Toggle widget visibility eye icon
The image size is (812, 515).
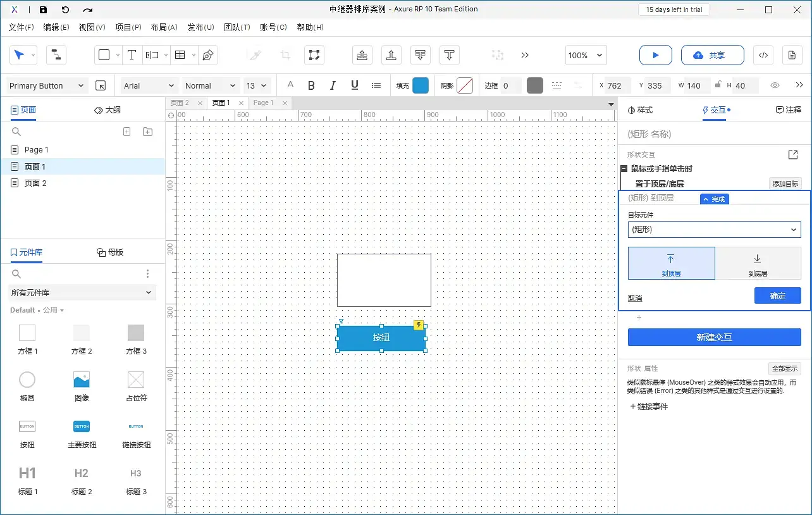[x=775, y=85]
